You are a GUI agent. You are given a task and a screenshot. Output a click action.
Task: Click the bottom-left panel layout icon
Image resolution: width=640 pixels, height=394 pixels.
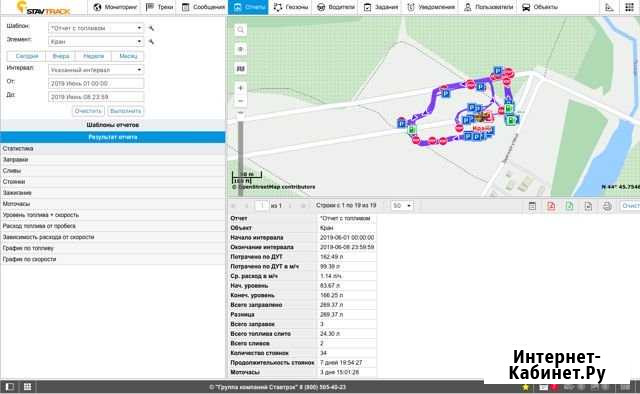pos(9,387)
